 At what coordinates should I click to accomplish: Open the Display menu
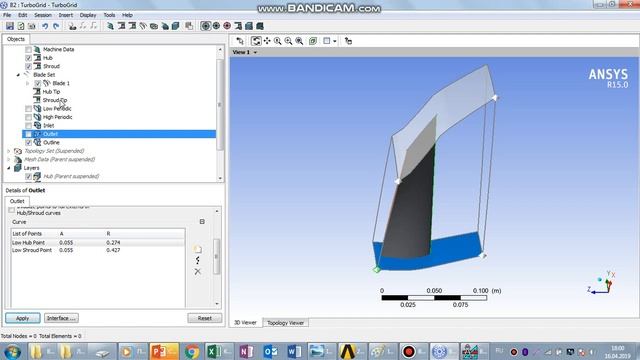click(88, 15)
